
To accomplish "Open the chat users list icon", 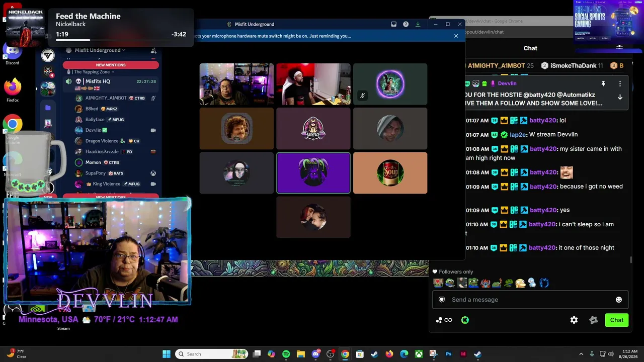I will tap(619, 48).
